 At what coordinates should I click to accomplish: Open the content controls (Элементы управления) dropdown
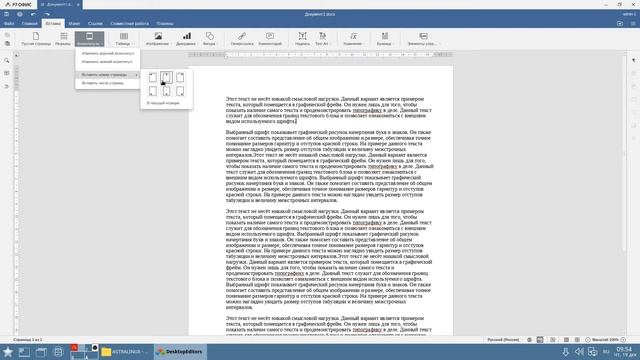[423, 39]
